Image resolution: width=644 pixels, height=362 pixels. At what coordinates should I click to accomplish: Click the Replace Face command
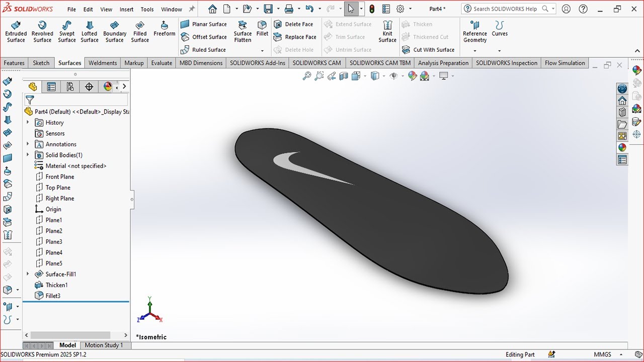295,37
